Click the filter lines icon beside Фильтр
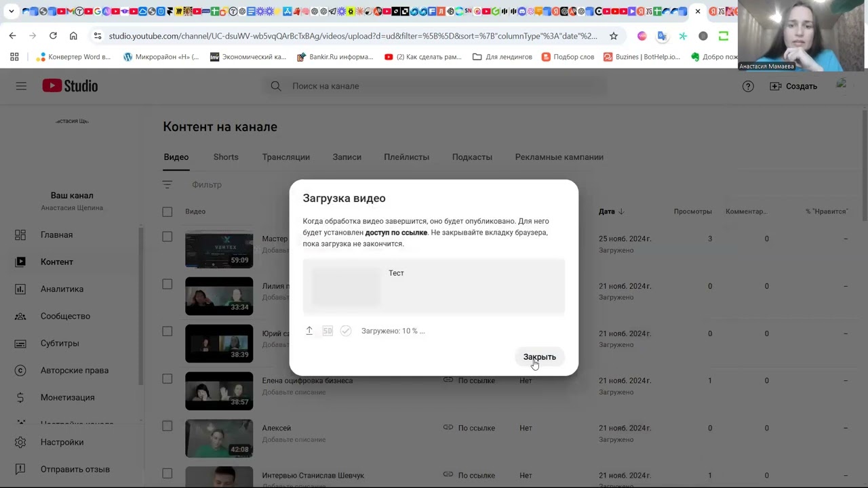868x488 pixels. tap(167, 184)
